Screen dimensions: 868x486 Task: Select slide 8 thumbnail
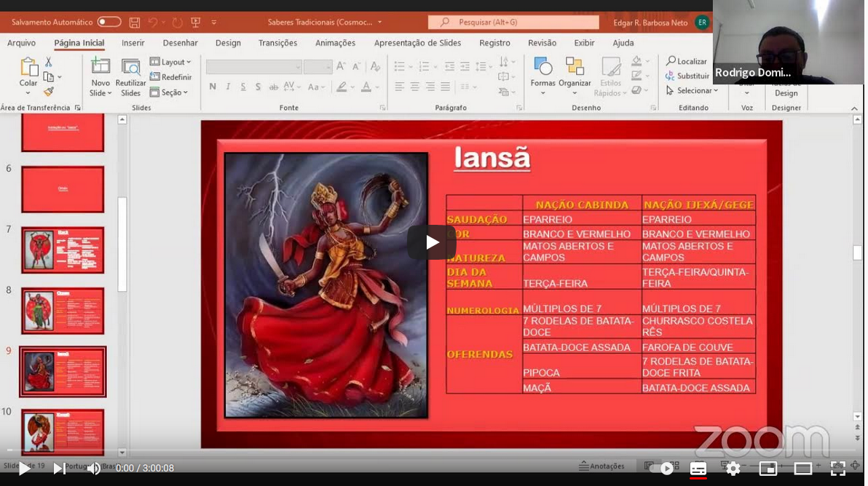tap(63, 311)
